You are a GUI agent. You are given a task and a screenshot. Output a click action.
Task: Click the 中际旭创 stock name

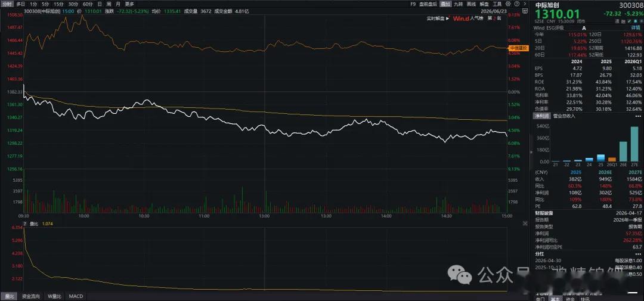click(546, 5)
